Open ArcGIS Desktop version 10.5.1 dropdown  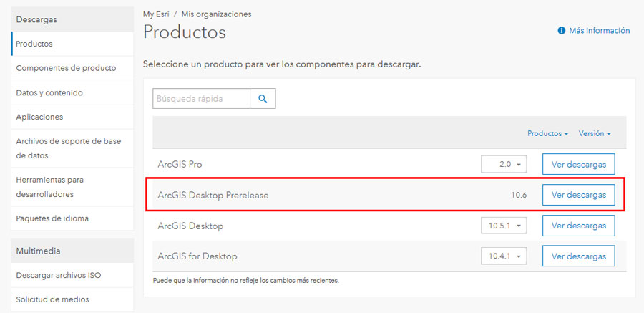point(504,226)
